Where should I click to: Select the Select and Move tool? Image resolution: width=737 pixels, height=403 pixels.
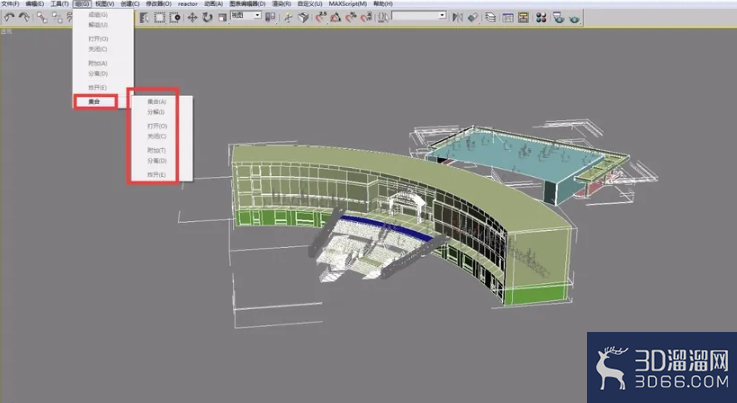click(x=192, y=17)
